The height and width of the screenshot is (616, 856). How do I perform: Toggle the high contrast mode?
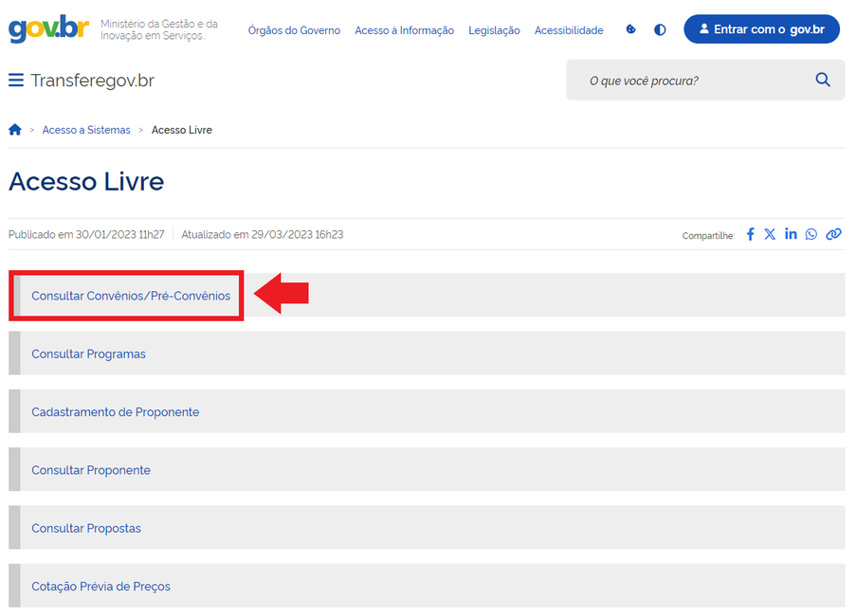(x=660, y=29)
